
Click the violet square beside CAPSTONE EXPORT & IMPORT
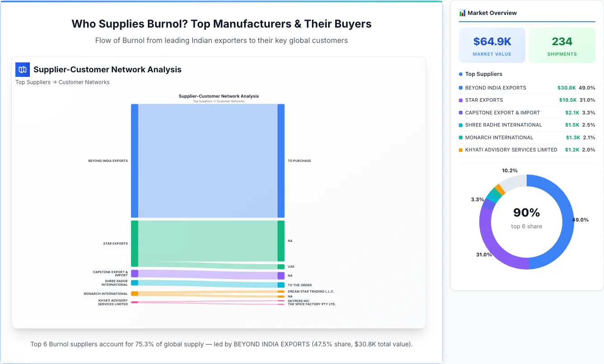pyautogui.click(x=461, y=113)
